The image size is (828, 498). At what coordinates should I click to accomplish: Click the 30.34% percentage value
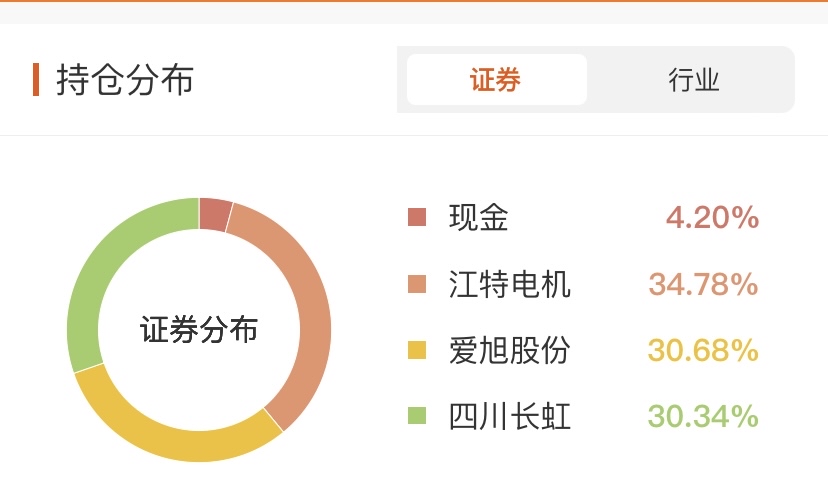point(703,416)
